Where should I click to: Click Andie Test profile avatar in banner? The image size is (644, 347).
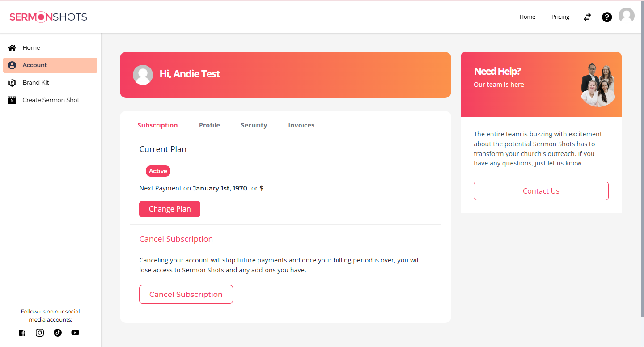pos(143,75)
